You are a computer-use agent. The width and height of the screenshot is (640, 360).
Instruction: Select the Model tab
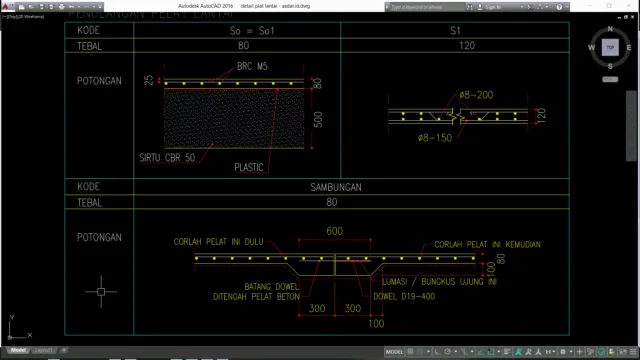tap(18, 350)
